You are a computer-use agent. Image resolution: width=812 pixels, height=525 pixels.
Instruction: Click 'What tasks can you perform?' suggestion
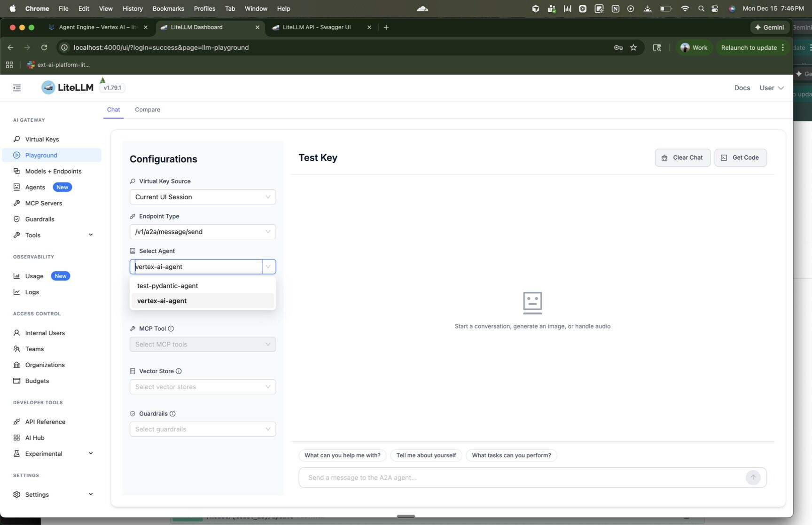pos(511,455)
